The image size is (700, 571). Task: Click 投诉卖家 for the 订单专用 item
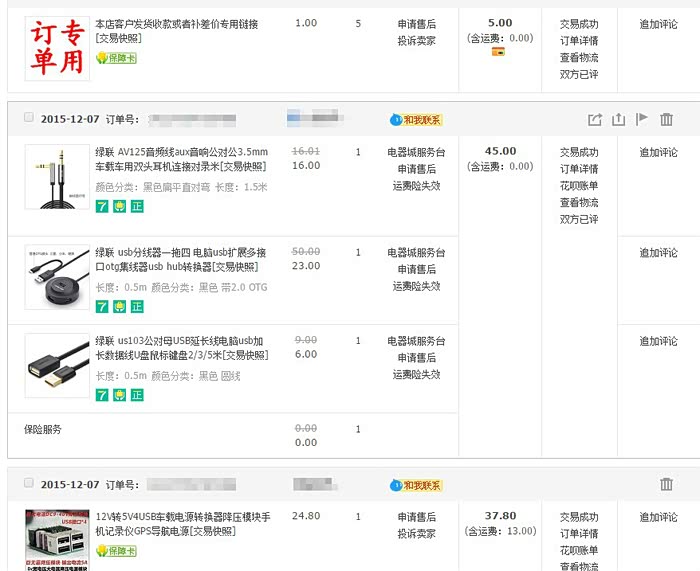click(416, 41)
